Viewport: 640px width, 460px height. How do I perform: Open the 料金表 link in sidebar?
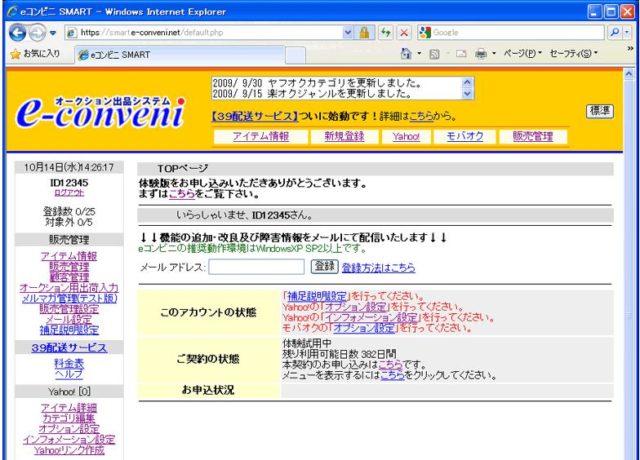click(69, 364)
